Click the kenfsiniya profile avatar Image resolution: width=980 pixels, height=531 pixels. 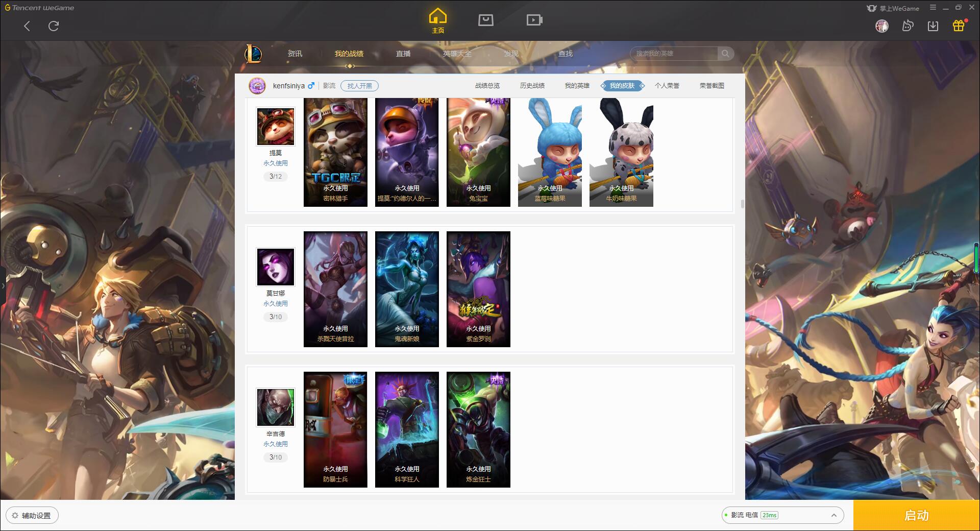point(257,86)
